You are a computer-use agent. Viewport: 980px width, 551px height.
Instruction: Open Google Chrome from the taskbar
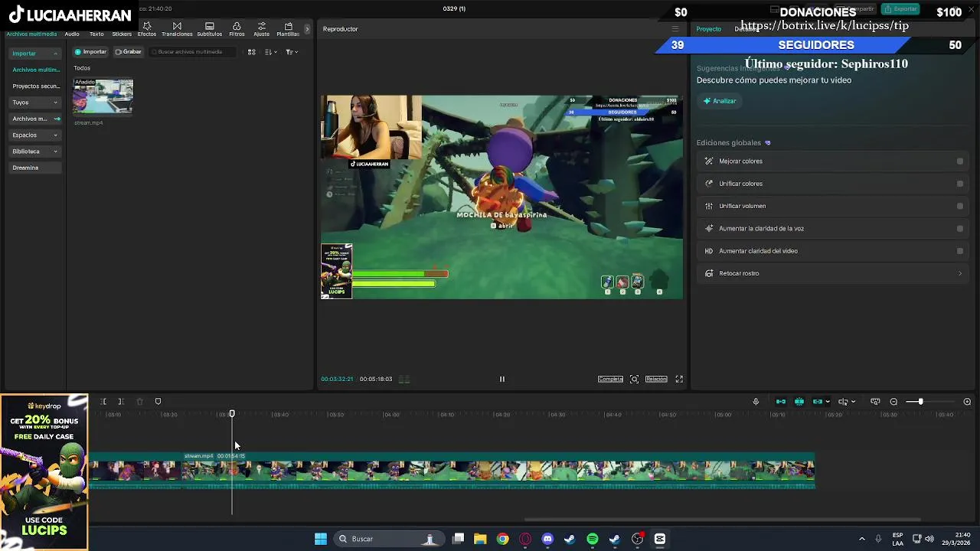pos(502,539)
